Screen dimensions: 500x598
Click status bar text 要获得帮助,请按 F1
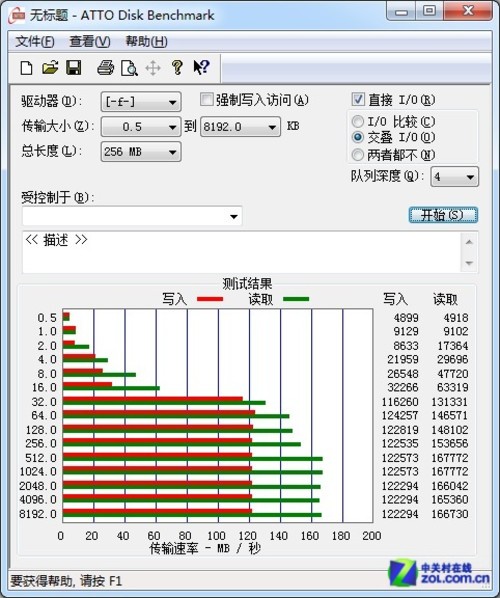click(66, 581)
